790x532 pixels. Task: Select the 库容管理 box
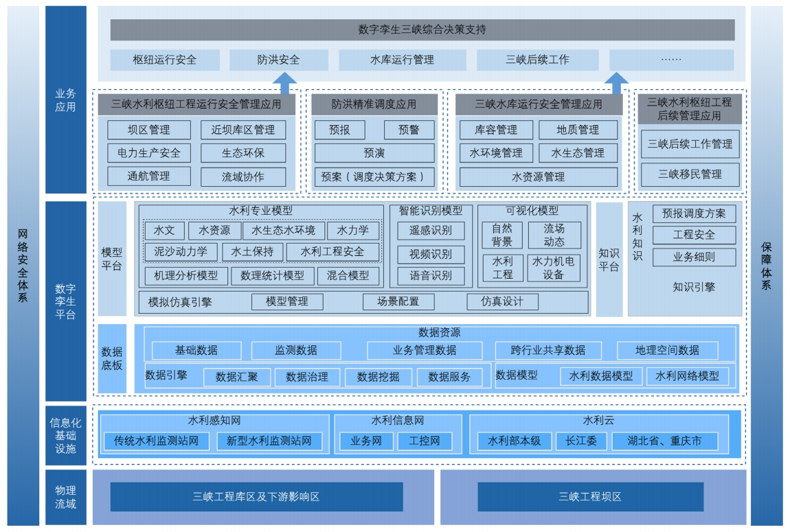pos(496,130)
